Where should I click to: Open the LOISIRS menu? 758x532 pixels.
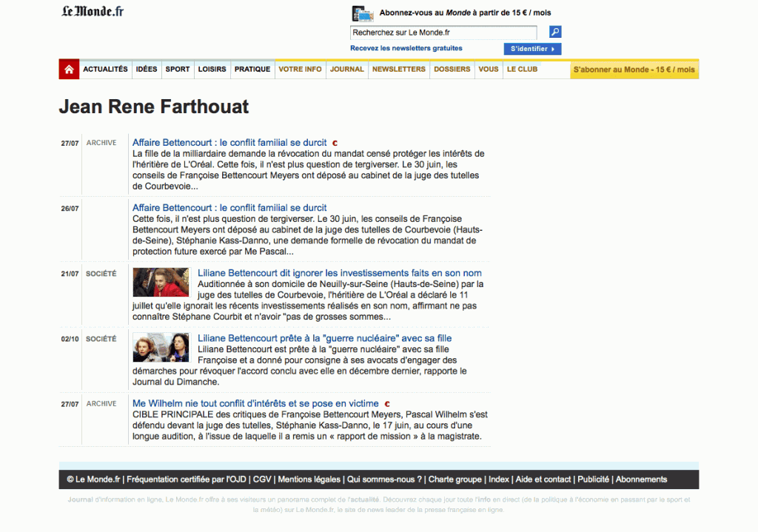[212, 69]
